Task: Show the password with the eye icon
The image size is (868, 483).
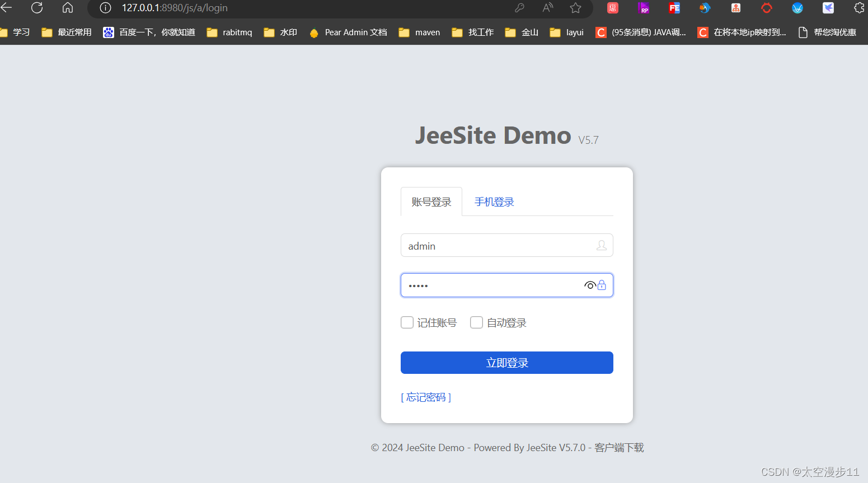Action: coord(590,285)
